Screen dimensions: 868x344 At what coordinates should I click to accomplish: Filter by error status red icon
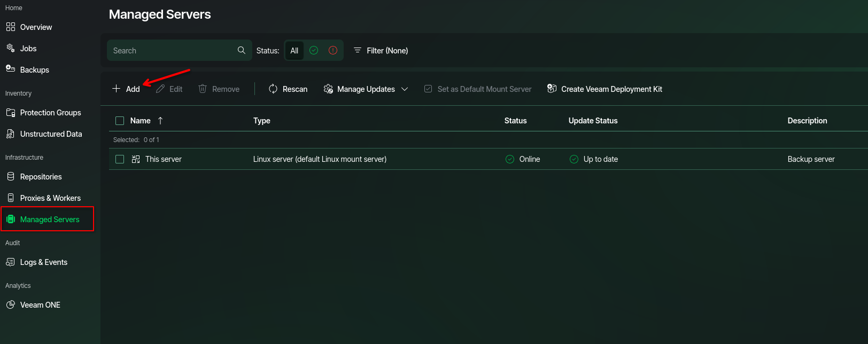[333, 50]
